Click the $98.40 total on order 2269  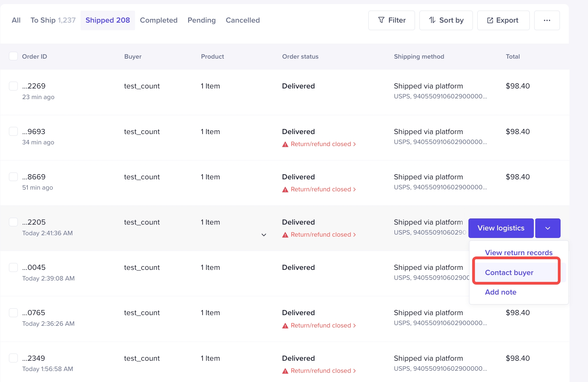(518, 86)
